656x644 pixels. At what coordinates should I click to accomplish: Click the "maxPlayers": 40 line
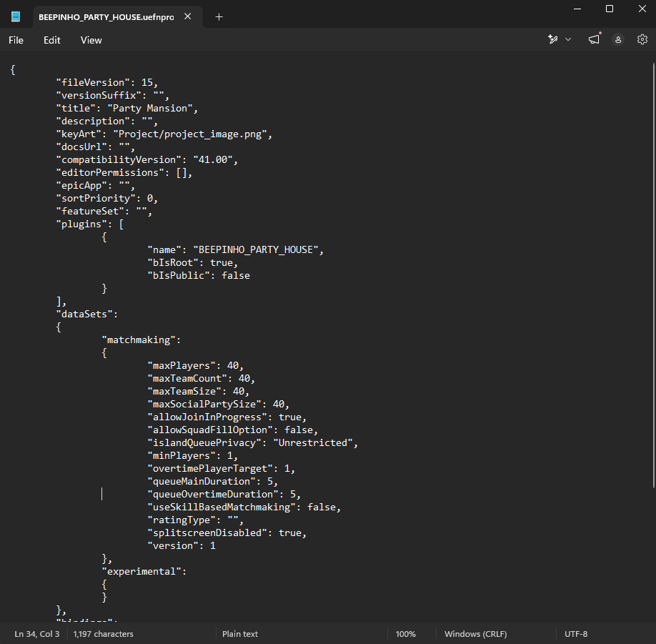click(195, 366)
